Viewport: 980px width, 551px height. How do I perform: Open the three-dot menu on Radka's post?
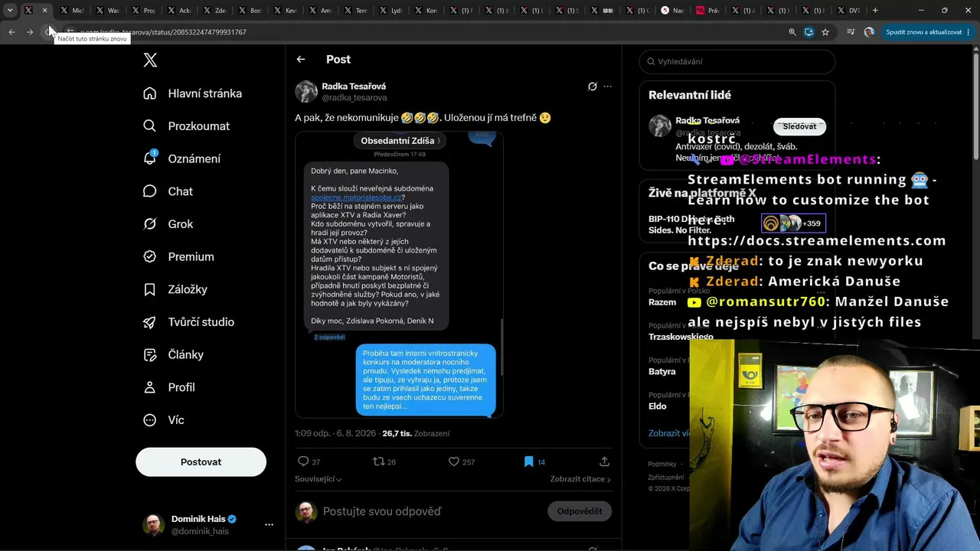coord(608,86)
